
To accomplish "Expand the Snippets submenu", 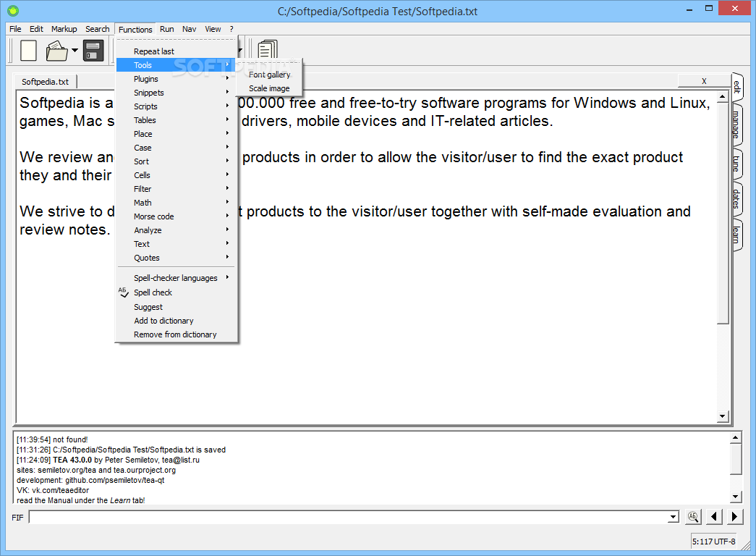I will (x=177, y=93).
